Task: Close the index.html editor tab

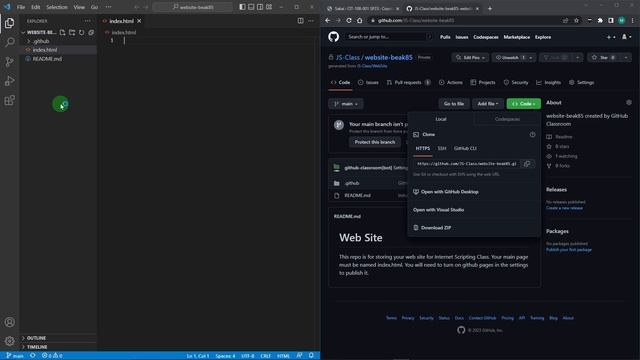Action: (139, 21)
